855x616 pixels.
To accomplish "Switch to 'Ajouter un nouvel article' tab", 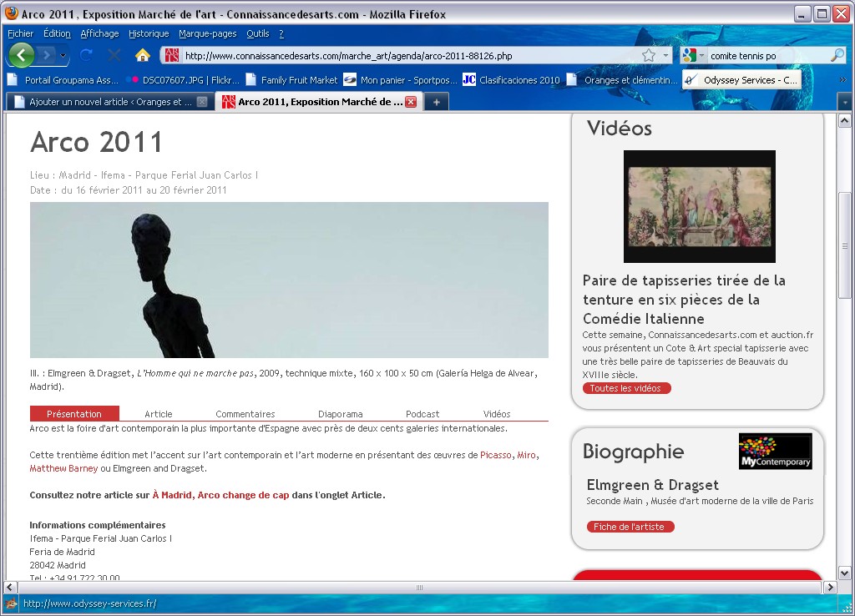I will [109, 102].
